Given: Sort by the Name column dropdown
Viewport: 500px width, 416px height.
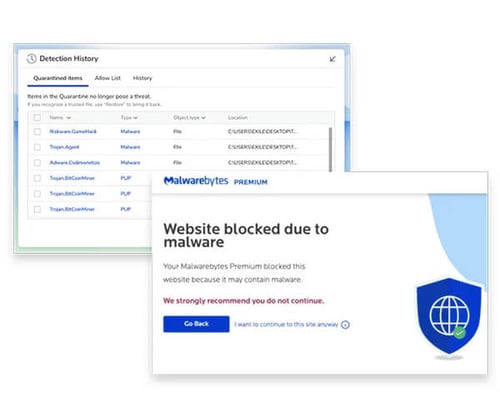Looking at the screenshot, I should point(60,118).
